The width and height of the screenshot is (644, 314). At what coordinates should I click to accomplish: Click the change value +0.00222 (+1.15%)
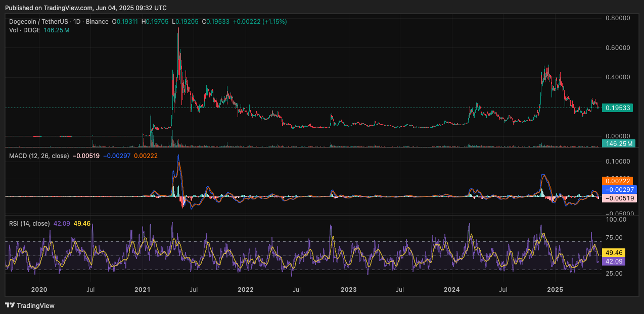coord(260,22)
